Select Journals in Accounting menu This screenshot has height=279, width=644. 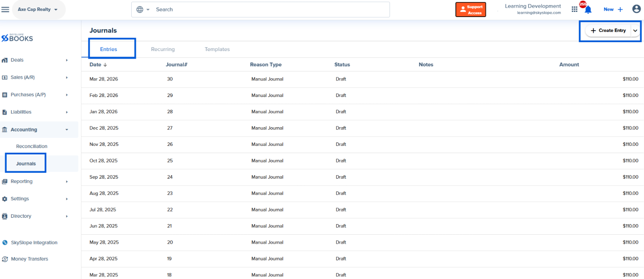tap(26, 164)
